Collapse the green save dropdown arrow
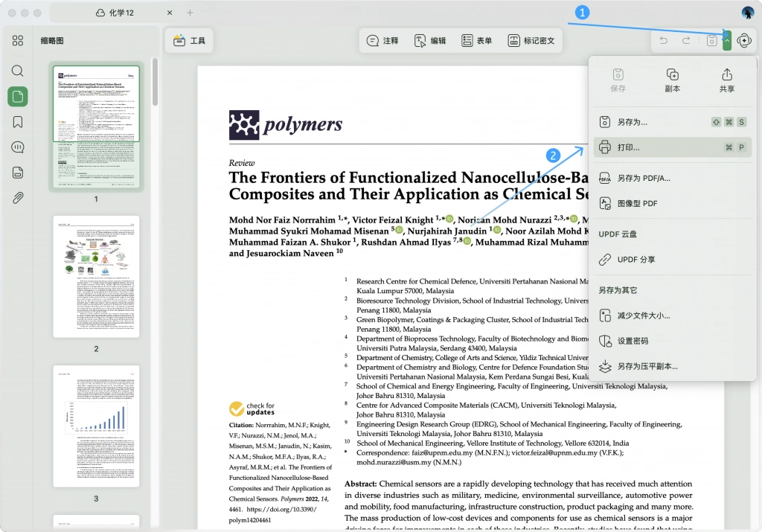Image resolution: width=762 pixels, height=532 pixels. 727,41
